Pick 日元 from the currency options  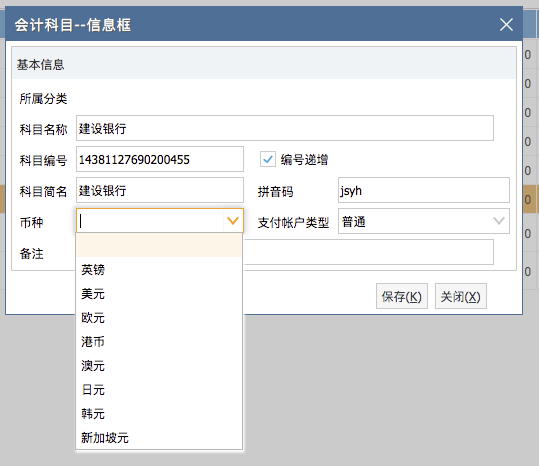pyautogui.click(x=159, y=390)
